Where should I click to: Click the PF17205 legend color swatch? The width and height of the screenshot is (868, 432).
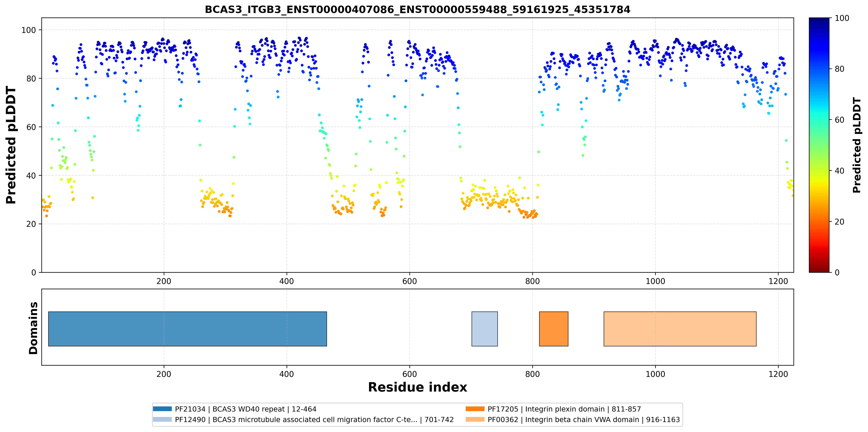pyautogui.click(x=475, y=409)
